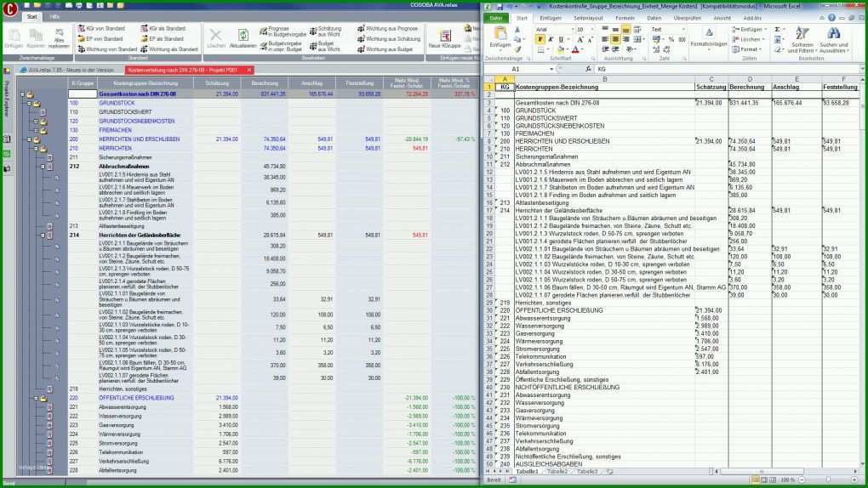Image resolution: width=868 pixels, height=488 pixels.
Task: Click 'Alles markieren' in AVA ribbon
Action: 59,38
